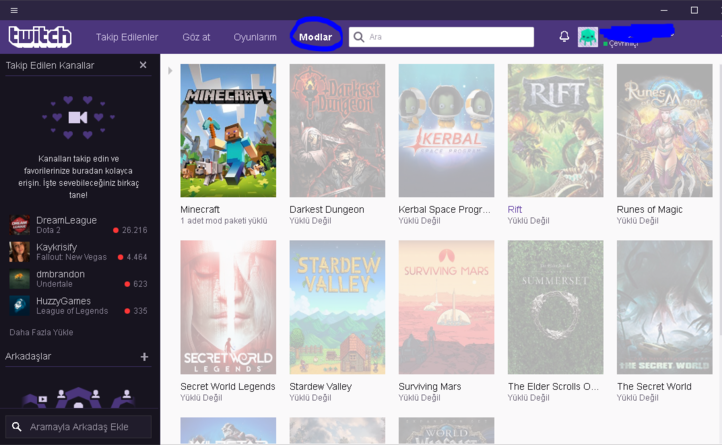
Task: Click Kaykrisify channel name
Action: coord(57,247)
